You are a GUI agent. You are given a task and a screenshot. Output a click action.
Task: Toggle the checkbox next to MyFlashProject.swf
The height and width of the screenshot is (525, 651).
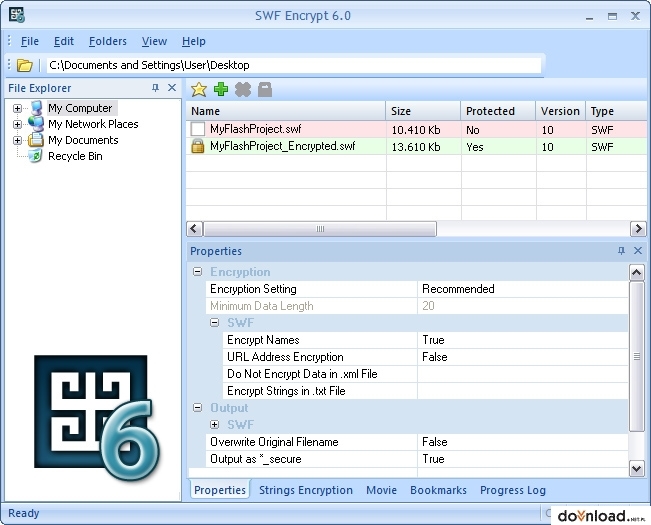[198, 129]
